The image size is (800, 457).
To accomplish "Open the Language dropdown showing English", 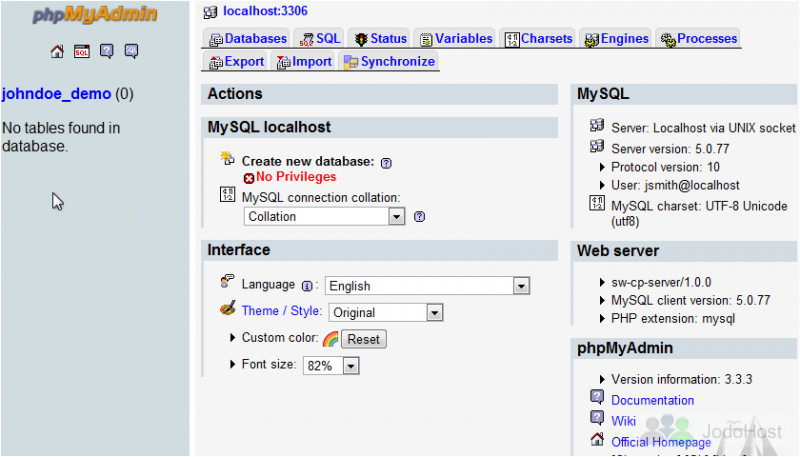I will (427, 286).
